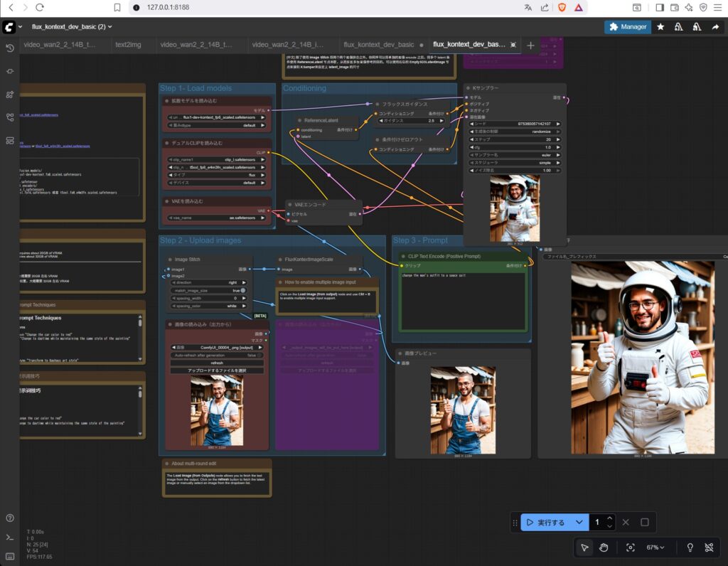
Task: Collapse the Image Stitch node via its dot
Action: tap(168, 260)
